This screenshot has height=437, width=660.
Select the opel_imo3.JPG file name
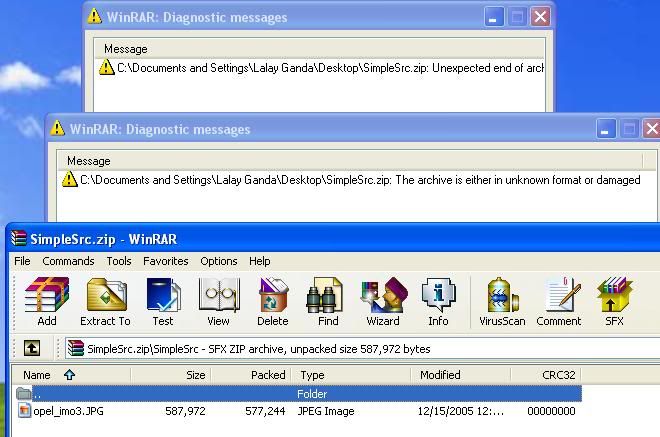68,411
